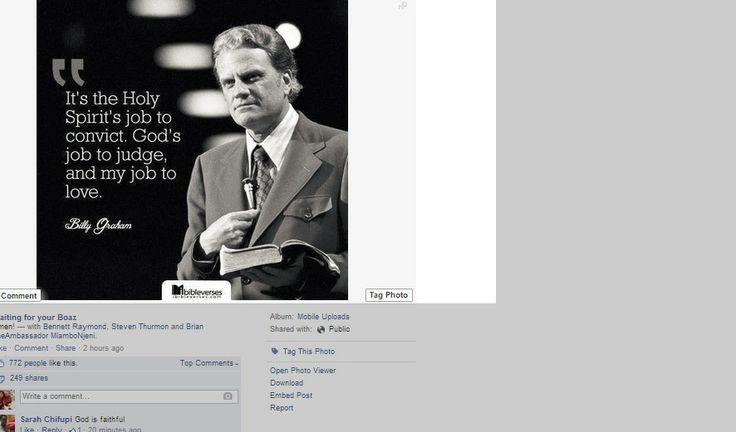This screenshot has width=736, height=432.
Task: Select Open Photo Viewer option
Action: pyautogui.click(x=303, y=370)
